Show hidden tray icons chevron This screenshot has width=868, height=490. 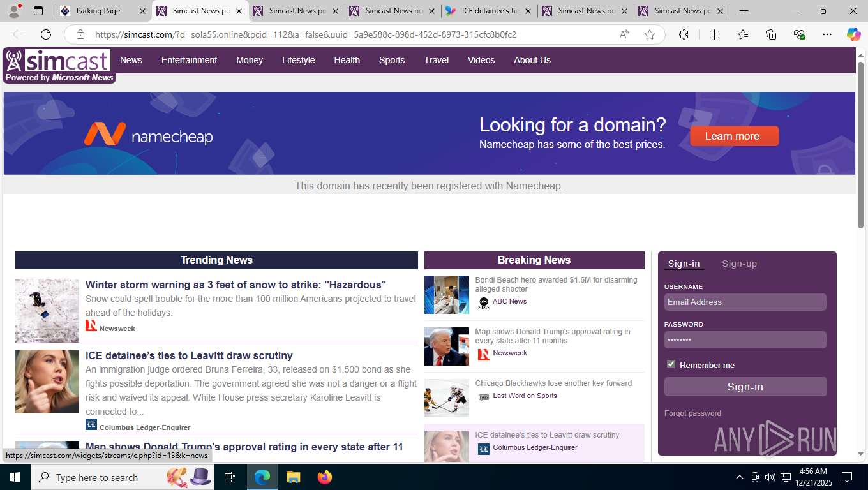point(740,477)
